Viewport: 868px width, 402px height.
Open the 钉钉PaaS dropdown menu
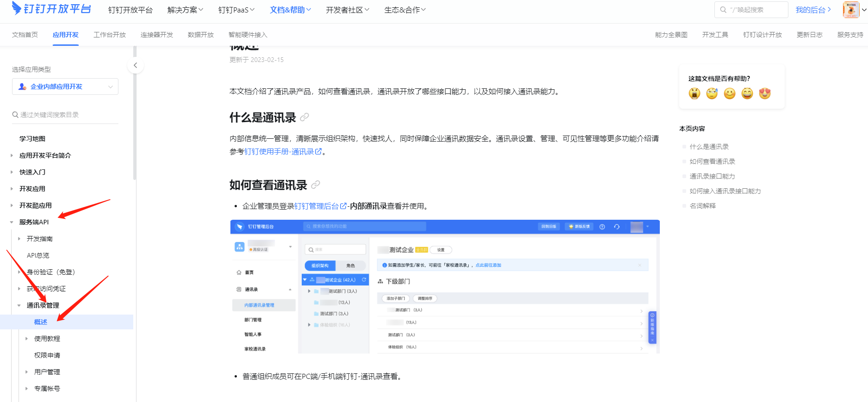236,10
